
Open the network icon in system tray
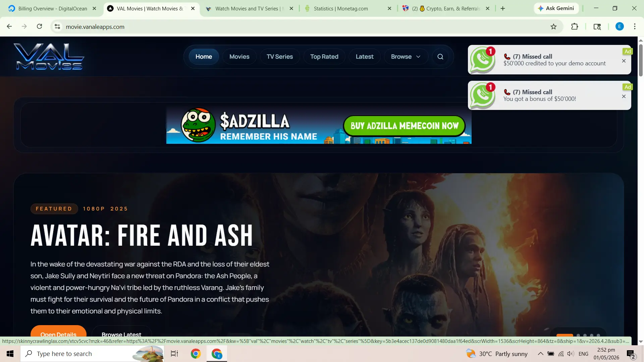pyautogui.click(x=561, y=354)
